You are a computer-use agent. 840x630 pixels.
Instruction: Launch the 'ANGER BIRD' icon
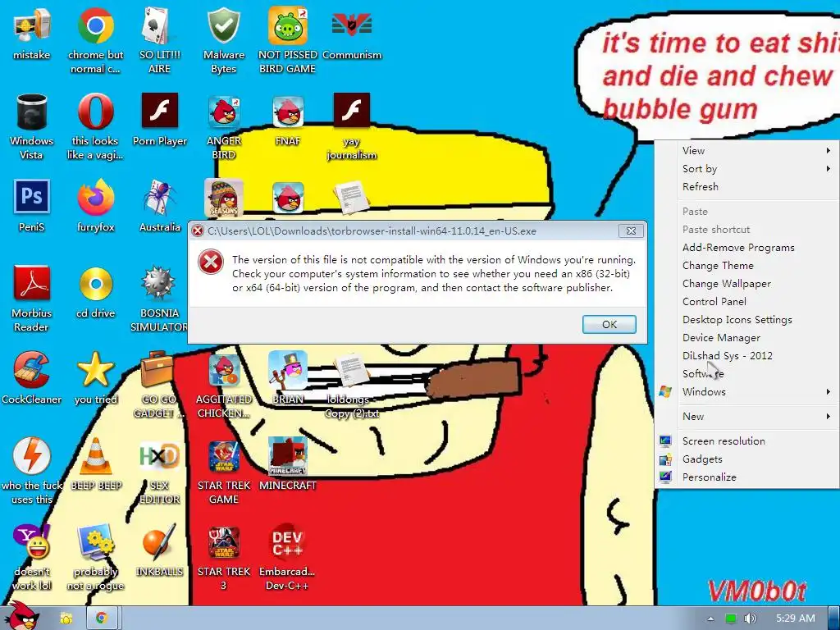point(223,126)
